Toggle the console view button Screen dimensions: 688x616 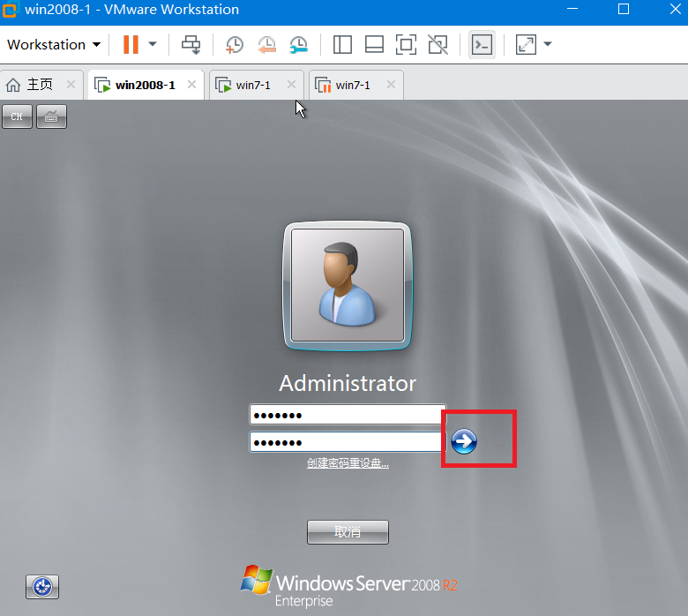click(482, 44)
